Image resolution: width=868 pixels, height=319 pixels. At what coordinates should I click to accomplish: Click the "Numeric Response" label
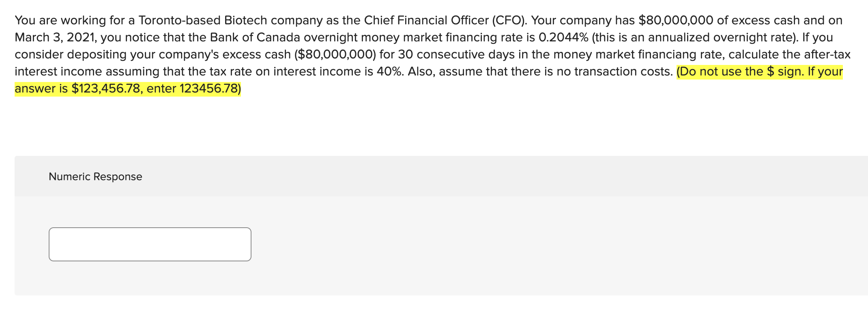(95, 177)
